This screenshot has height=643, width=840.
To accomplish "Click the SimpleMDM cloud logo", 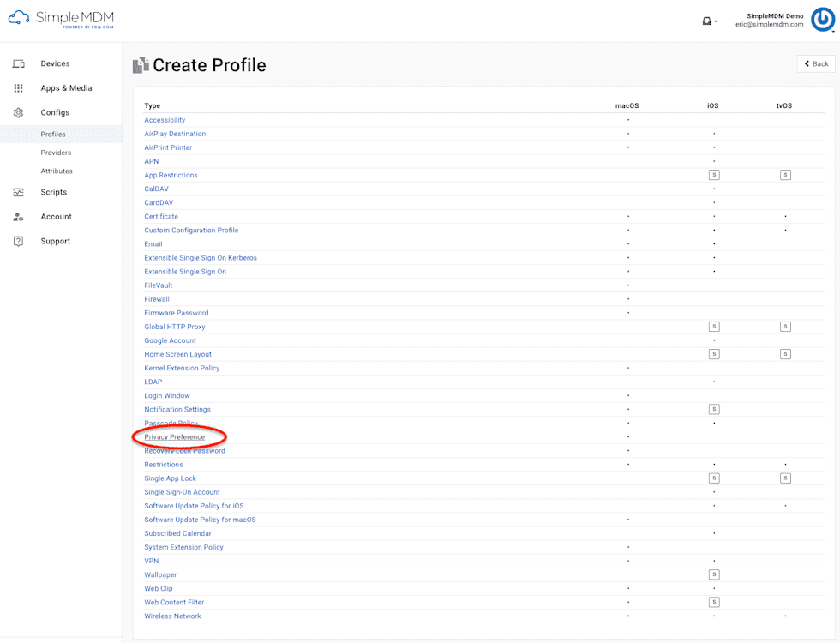I will pyautogui.click(x=21, y=18).
